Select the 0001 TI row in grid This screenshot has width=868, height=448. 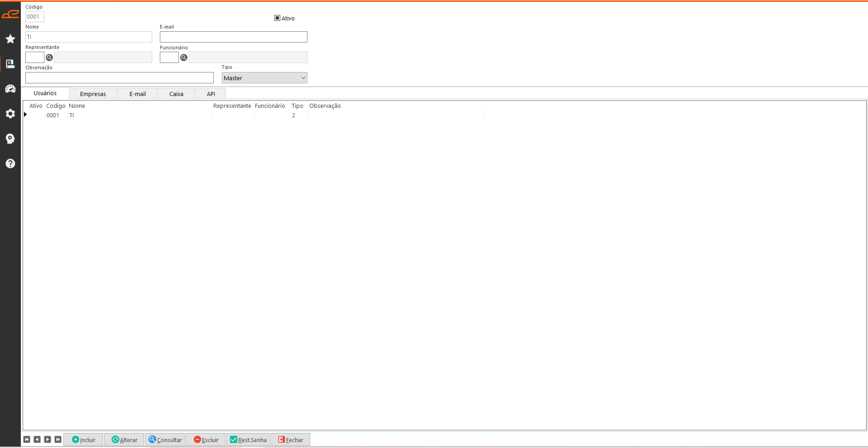click(72, 116)
